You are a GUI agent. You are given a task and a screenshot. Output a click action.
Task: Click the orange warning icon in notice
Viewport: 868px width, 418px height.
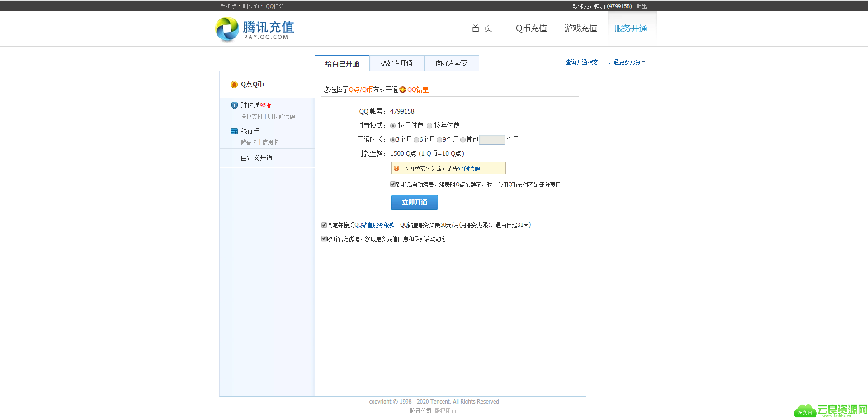(x=396, y=168)
